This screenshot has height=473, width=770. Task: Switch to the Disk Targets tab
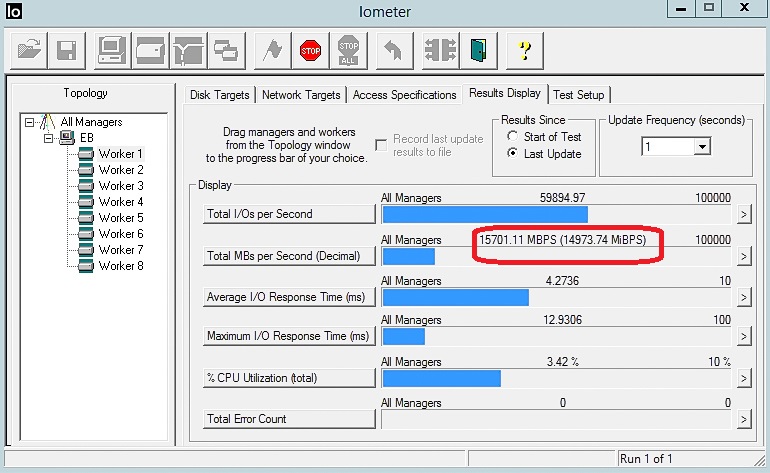pos(220,95)
